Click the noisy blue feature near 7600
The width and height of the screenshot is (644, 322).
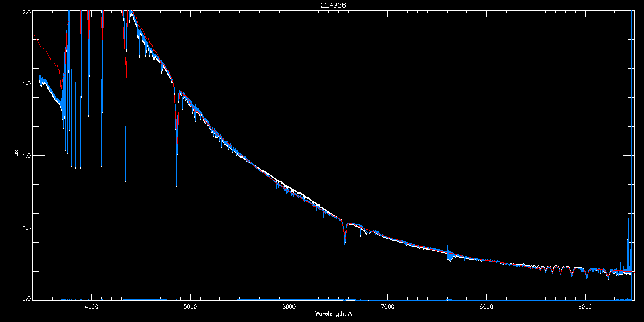pyautogui.click(x=450, y=253)
